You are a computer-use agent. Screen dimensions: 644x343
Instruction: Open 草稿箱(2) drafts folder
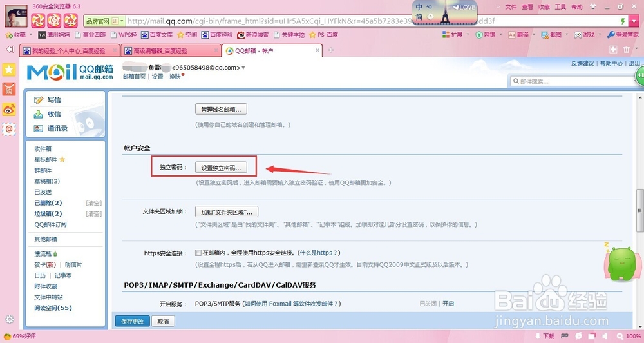click(x=47, y=181)
